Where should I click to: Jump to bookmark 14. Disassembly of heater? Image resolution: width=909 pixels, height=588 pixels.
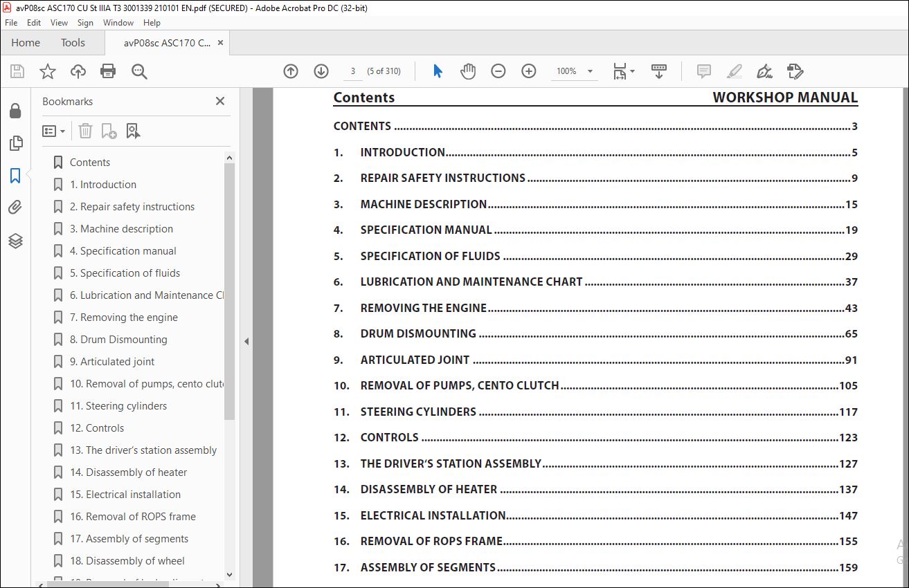[x=128, y=472]
